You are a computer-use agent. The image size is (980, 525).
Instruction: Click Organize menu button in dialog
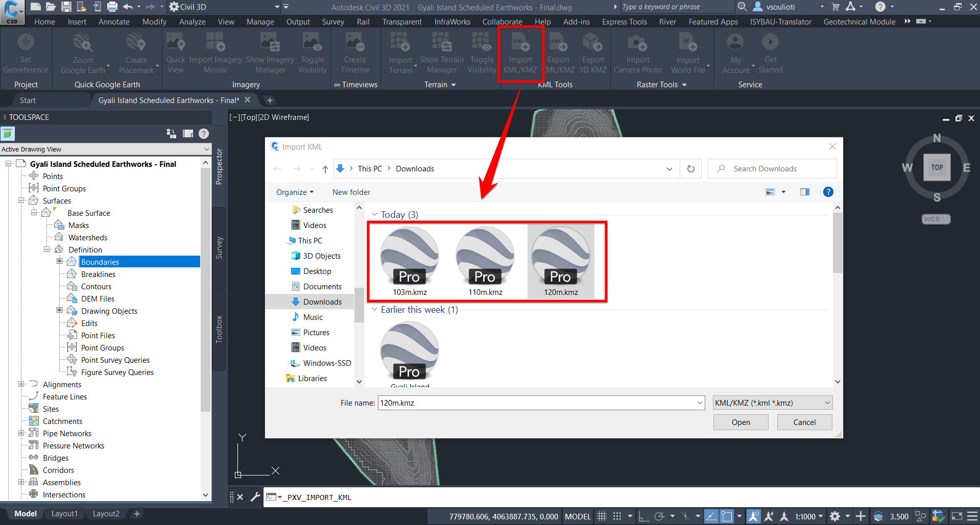[295, 192]
